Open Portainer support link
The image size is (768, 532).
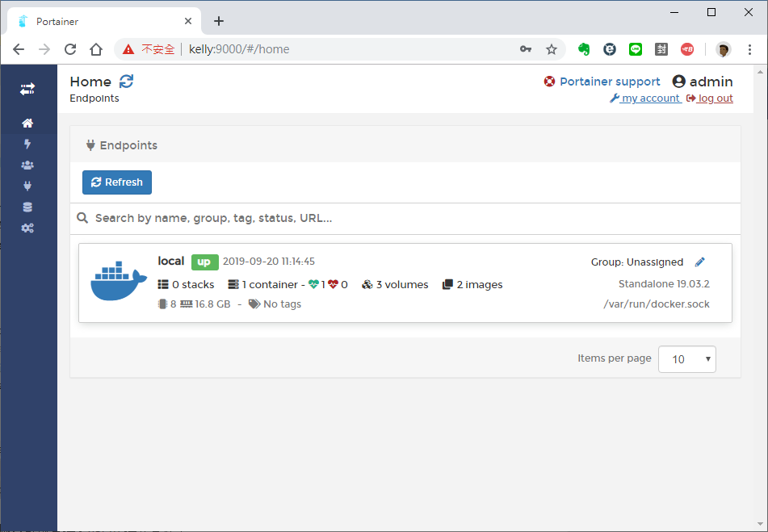[x=610, y=82]
